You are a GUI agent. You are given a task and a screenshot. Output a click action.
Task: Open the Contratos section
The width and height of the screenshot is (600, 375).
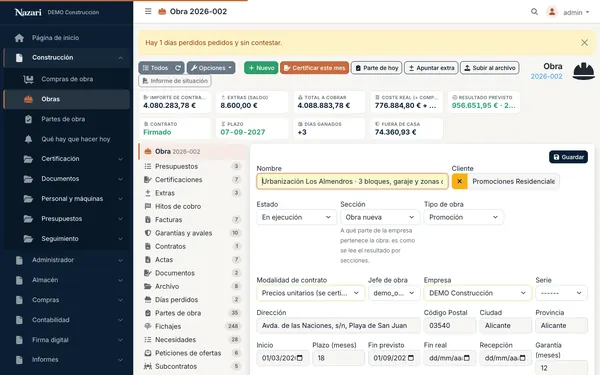tap(192, 246)
